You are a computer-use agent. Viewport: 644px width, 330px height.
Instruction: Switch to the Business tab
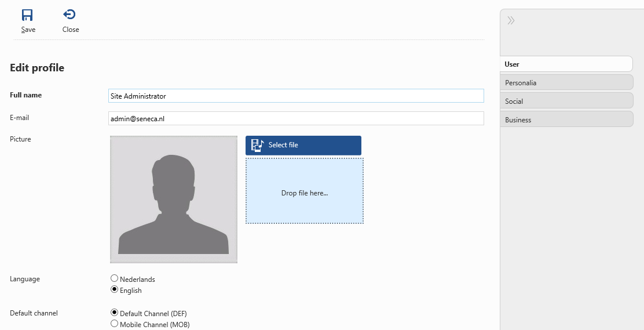point(566,119)
